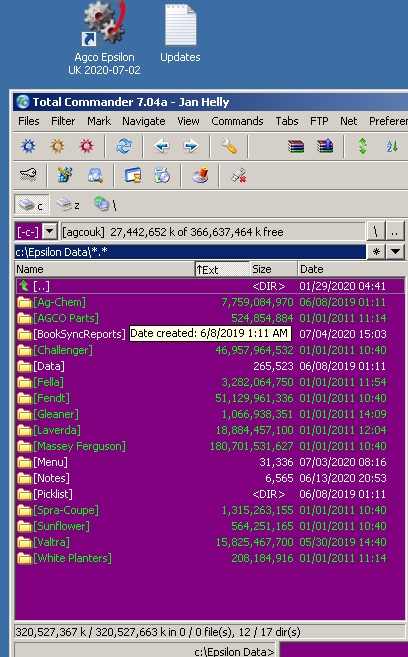408x657 pixels.
Task: Go back with the left arrow icon
Action: (x=162, y=146)
